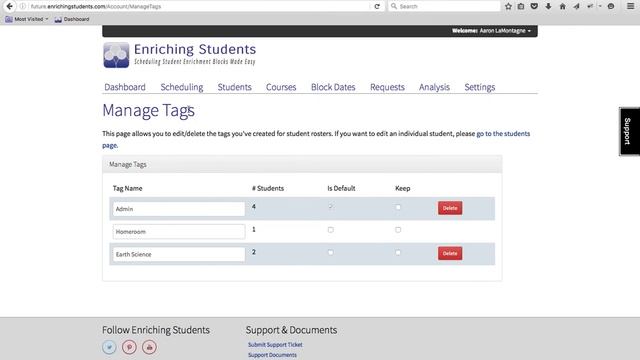640x360 pixels.
Task: Open the downloads arrow icon
Action: [x=548, y=6]
